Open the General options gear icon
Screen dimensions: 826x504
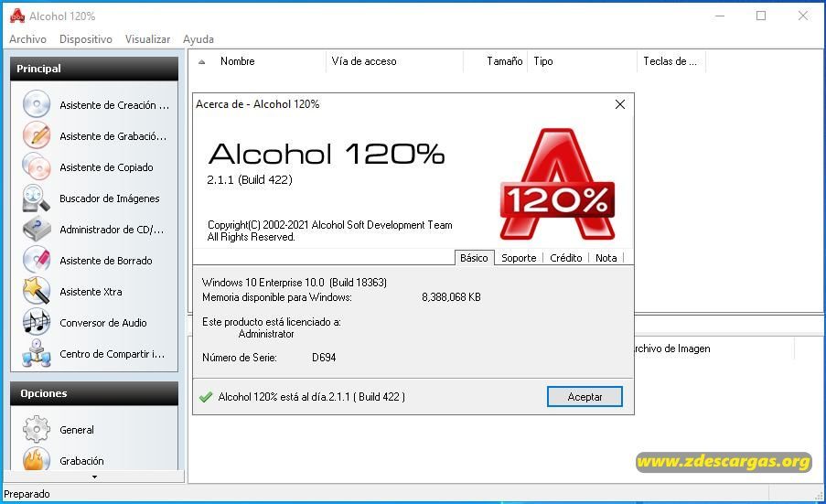37,429
